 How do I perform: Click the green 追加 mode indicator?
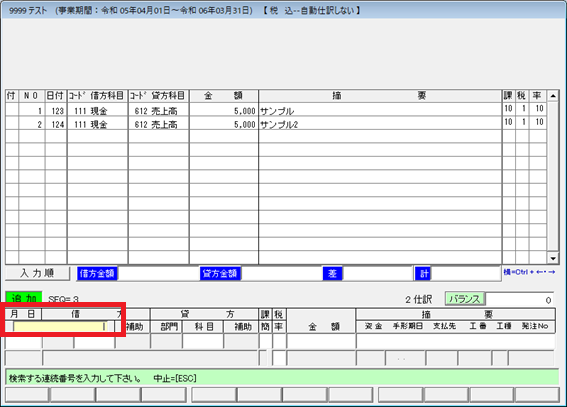point(24,299)
